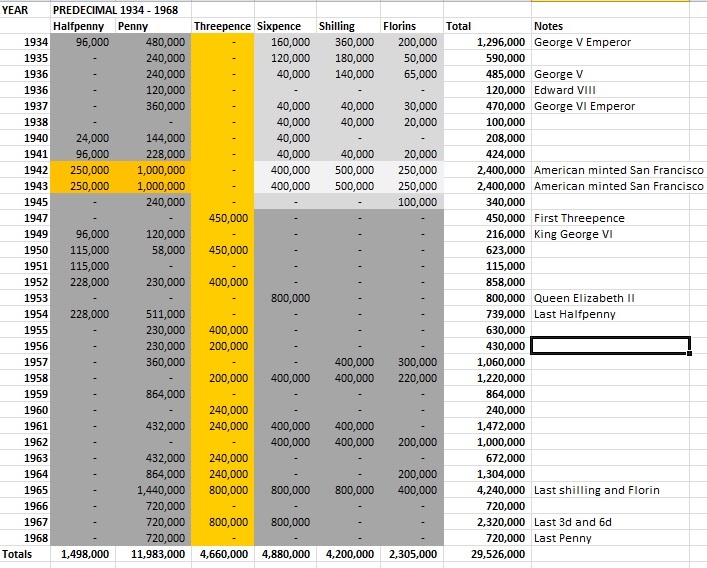Select the 1965 Penny cell with 1,440,000

[153, 490]
